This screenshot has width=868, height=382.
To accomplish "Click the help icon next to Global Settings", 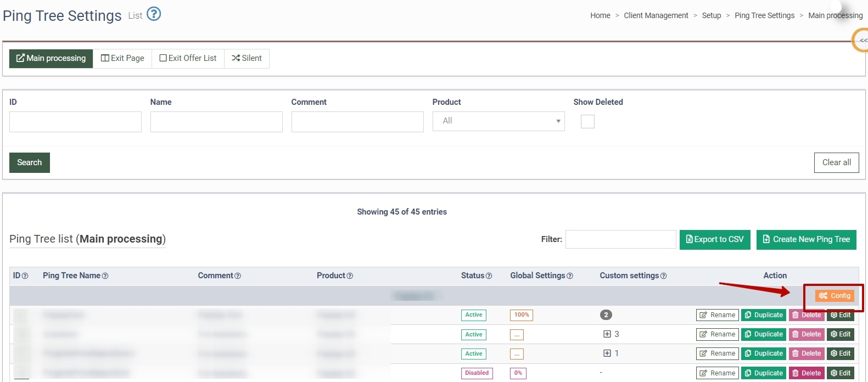I will (x=570, y=276).
